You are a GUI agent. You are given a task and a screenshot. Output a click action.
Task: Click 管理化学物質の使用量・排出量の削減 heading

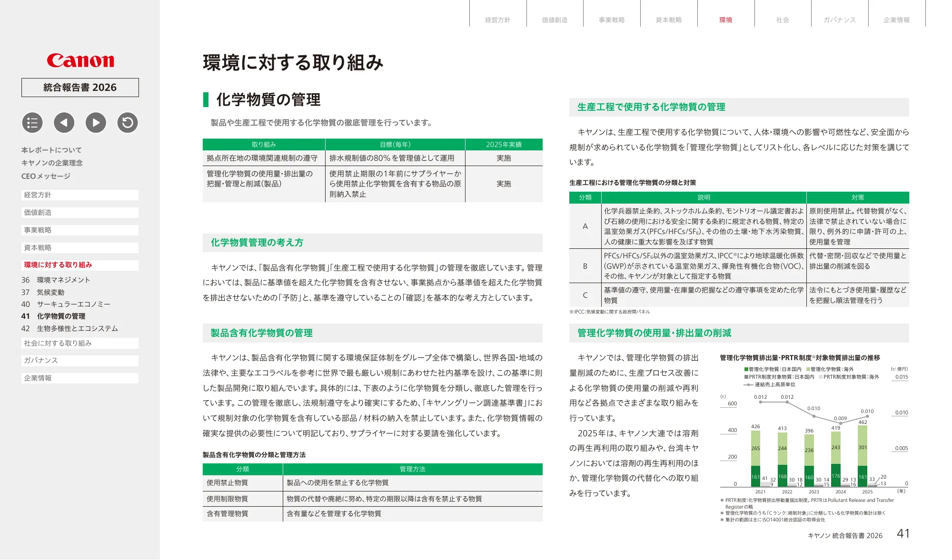[x=654, y=333]
